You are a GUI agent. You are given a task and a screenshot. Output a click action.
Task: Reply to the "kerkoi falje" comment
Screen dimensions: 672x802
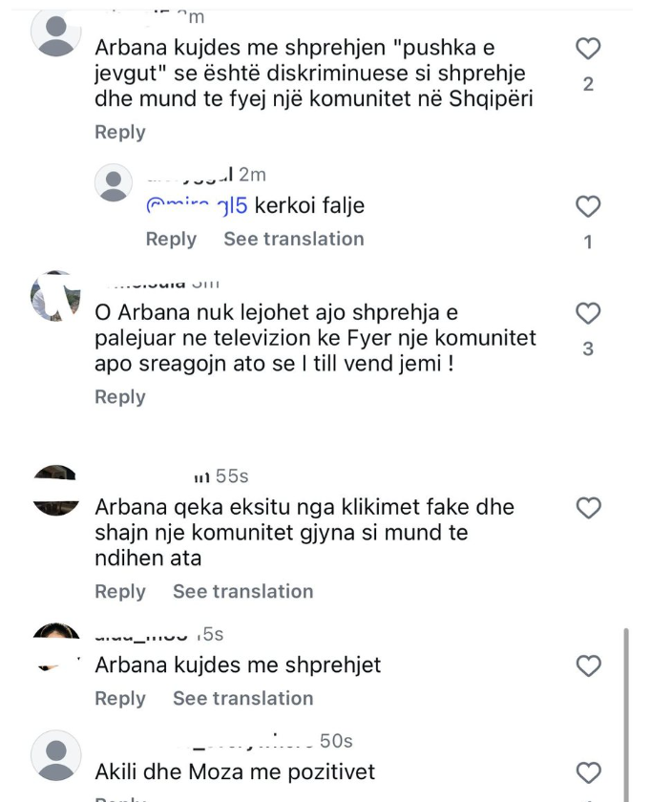click(x=171, y=239)
